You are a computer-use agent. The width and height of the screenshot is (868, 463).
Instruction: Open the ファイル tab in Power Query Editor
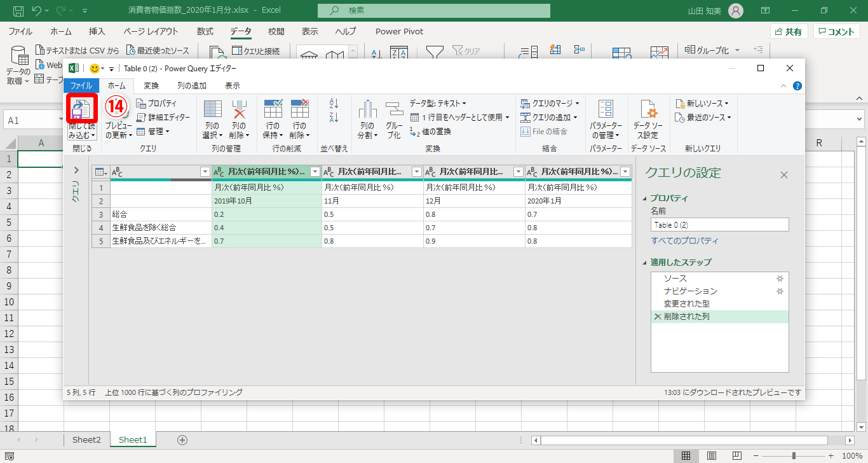pos(81,85)
